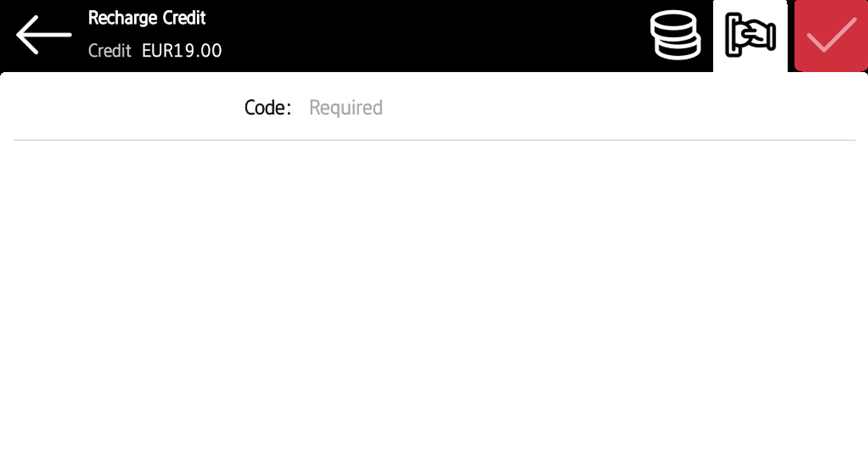
Task: Return to previous screen via back arrow
Action: (43, 35)
